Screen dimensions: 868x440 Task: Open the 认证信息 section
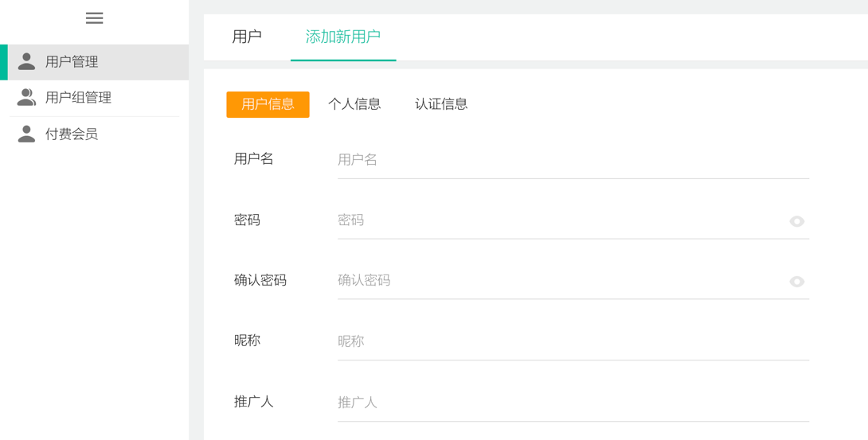(x=441, y=104)
